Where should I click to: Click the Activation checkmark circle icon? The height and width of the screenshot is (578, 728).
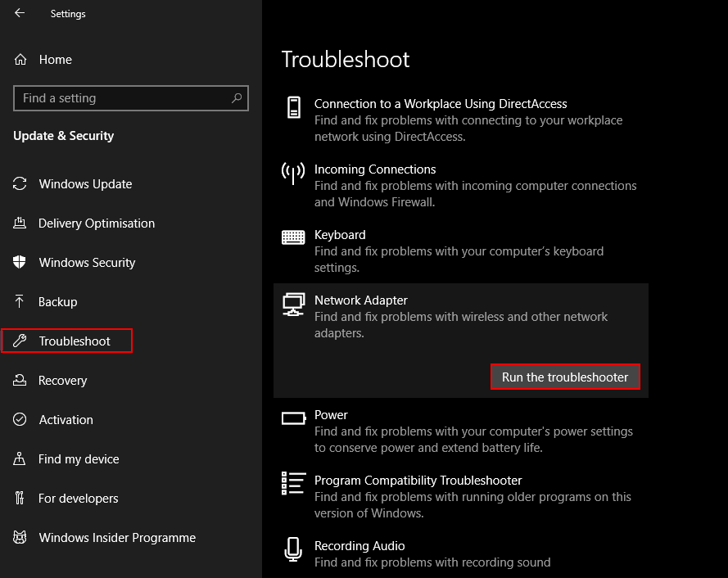[x=20, y=419]
